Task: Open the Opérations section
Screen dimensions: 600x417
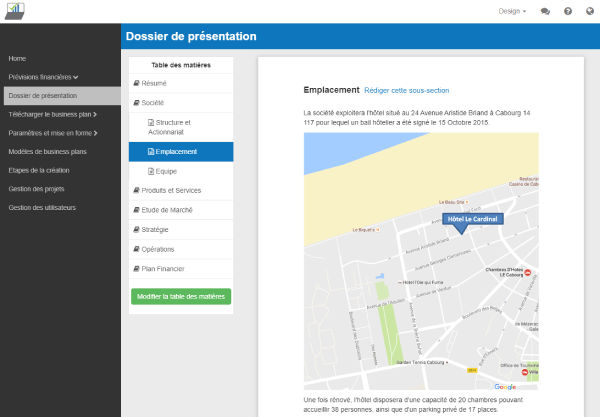Action: (x=181, y=249)
